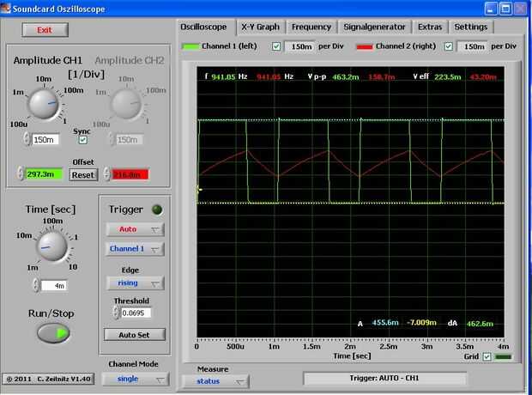Screen dimensions: 532x395
Task: Open the Edge rising dropdown
Action: [135, 283]
